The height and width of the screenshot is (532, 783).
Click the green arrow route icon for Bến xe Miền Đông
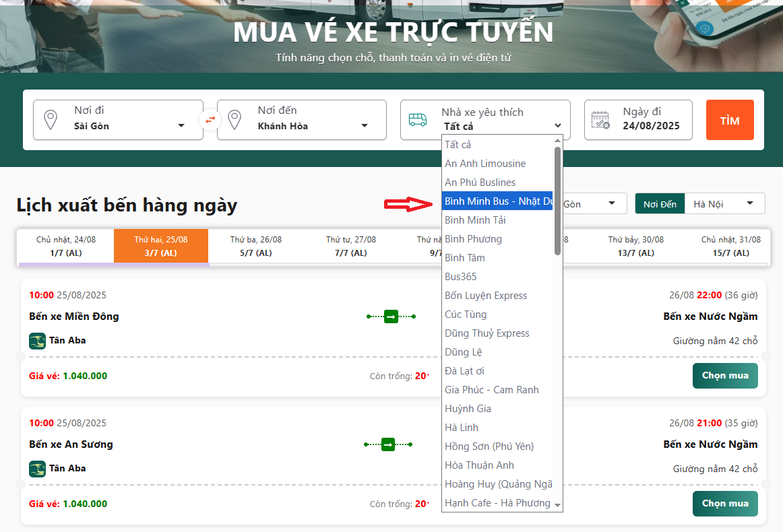pyautogui.click(x=391, y=316)
